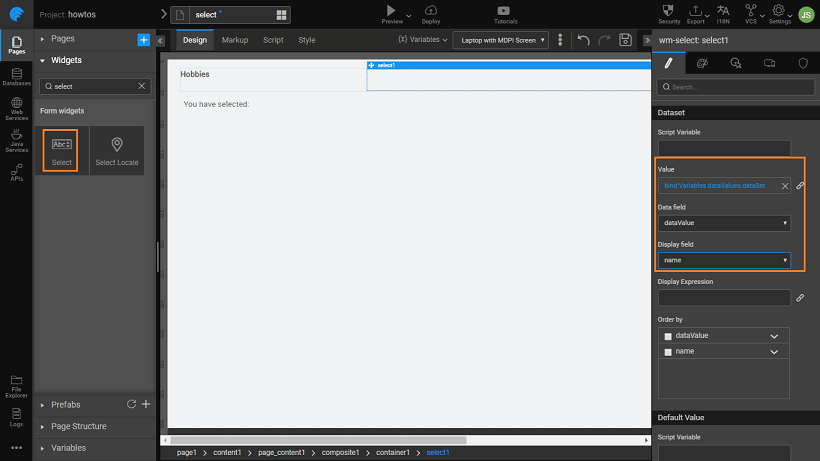Viewport: 820px width, 461px height.
Task: Open Java Services in the left sidebar
Action: click(x=16, y=140)
